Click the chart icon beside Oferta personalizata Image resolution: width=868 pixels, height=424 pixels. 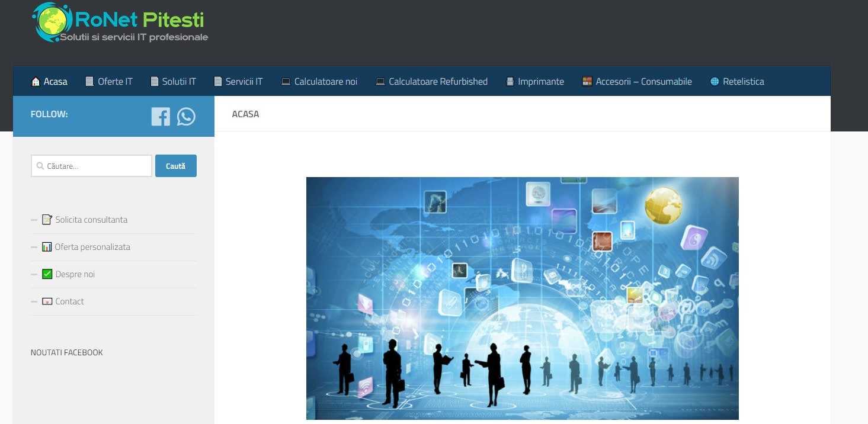coord(47,247)
